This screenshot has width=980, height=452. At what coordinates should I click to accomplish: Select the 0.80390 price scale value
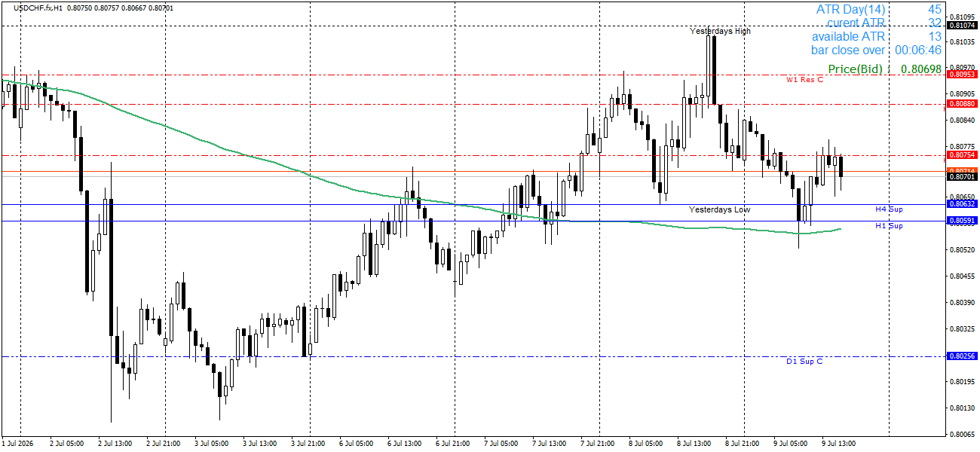[x=962, y=303]
